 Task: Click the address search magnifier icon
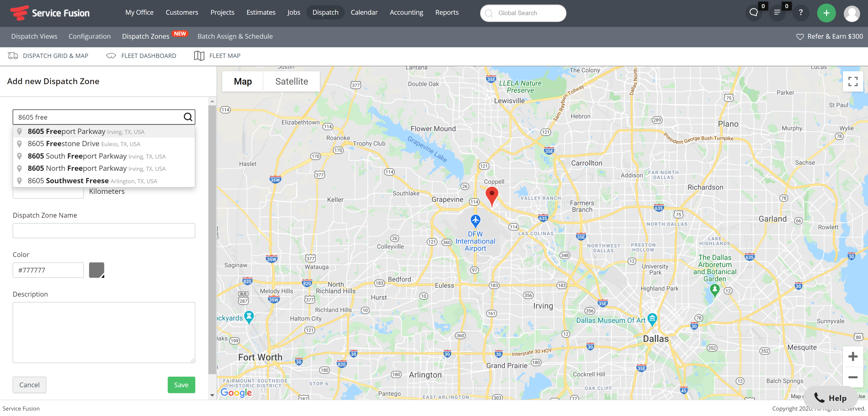click(188, 117)
